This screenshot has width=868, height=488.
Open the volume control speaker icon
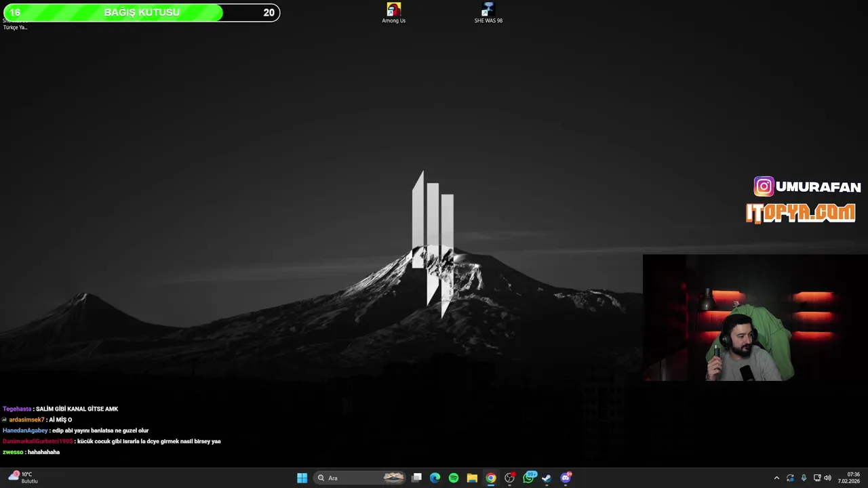827,478
